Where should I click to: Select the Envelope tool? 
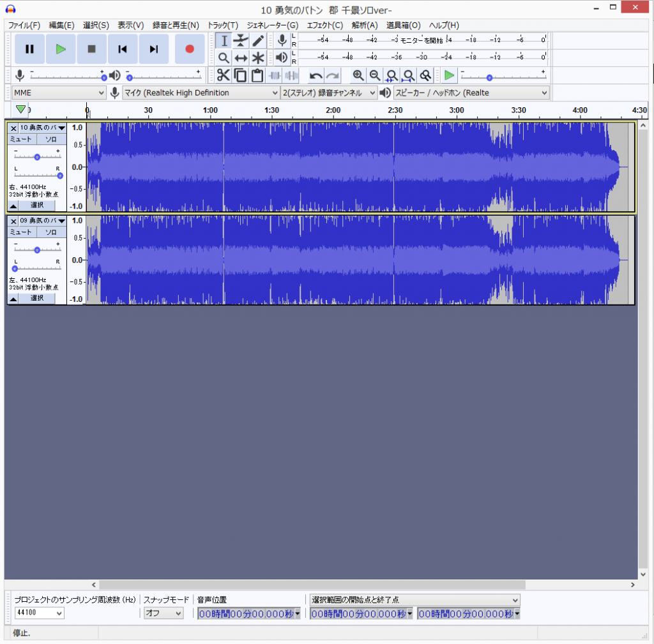(x=241, y=41)
